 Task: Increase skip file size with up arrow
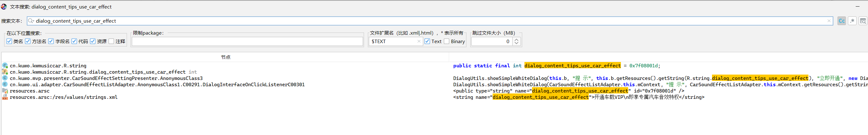(x=516, y=39)
